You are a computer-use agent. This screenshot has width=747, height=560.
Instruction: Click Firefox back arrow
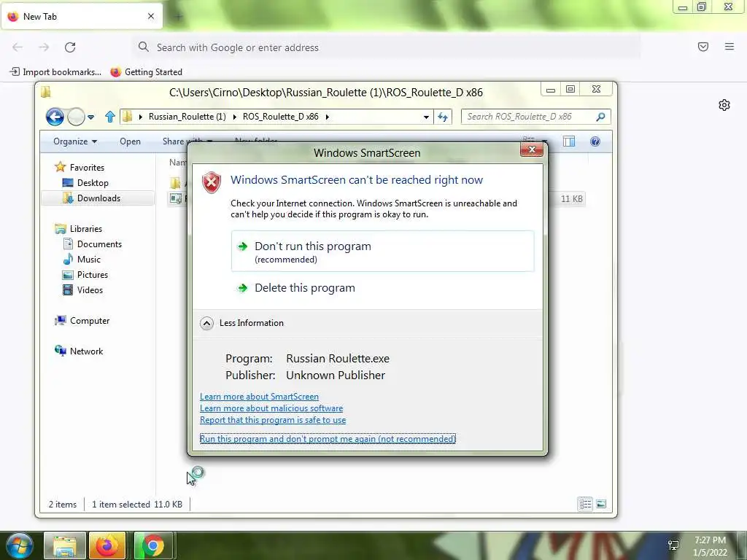[18, 47]
